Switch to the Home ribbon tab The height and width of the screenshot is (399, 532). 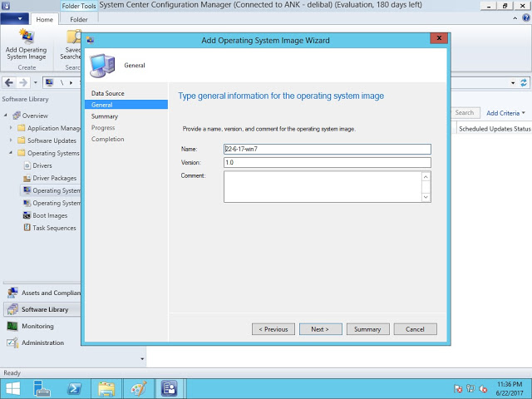point(45,19)
